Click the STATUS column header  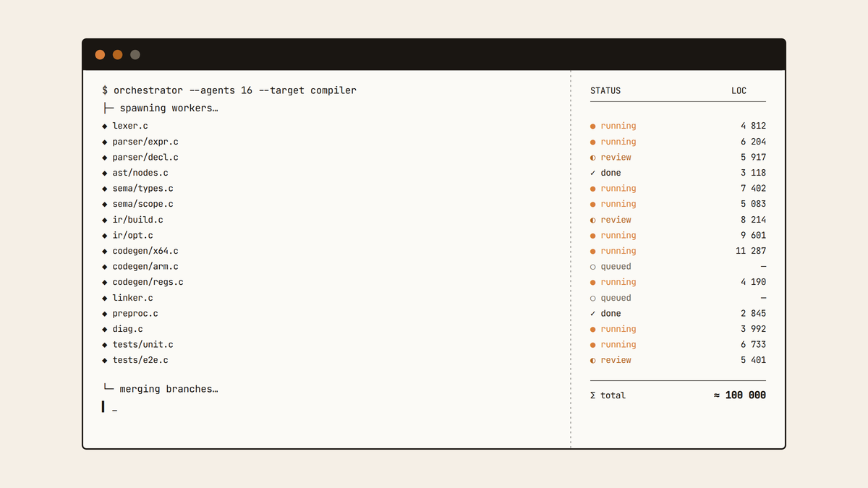(605, 91)
